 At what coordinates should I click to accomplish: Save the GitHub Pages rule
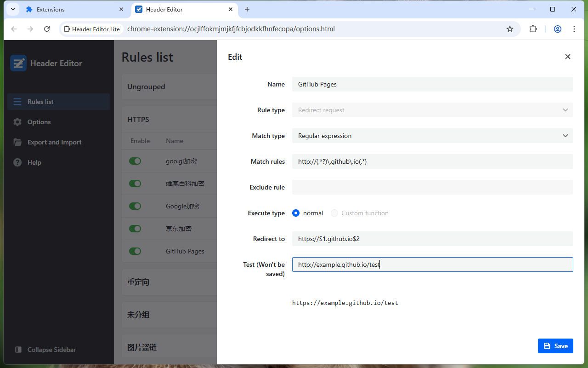pos(555,345)
